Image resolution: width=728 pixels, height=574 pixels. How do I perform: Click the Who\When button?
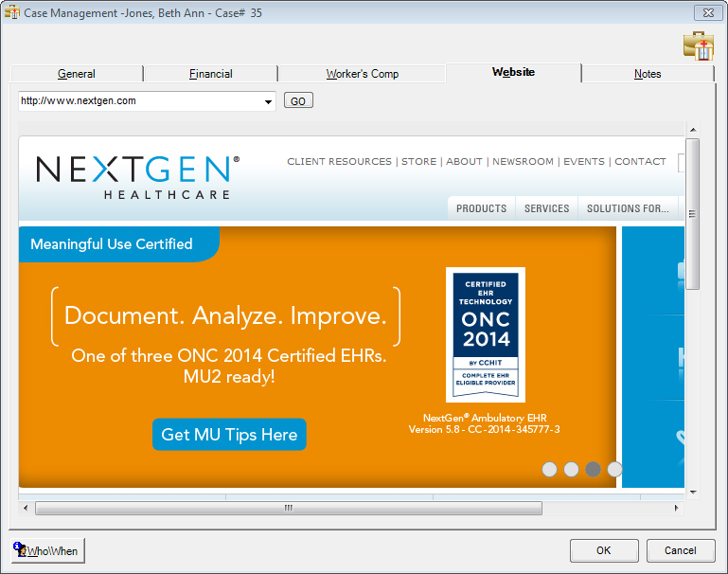pos(48,550)
